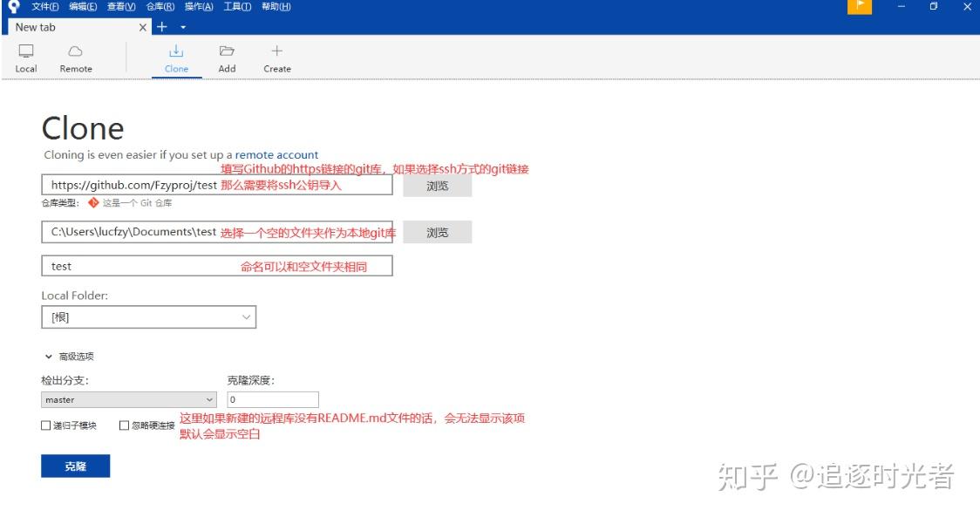Screen dimensions: 980x517
Task: Open a new tab with the plus icon
Action: pos(162,26)
